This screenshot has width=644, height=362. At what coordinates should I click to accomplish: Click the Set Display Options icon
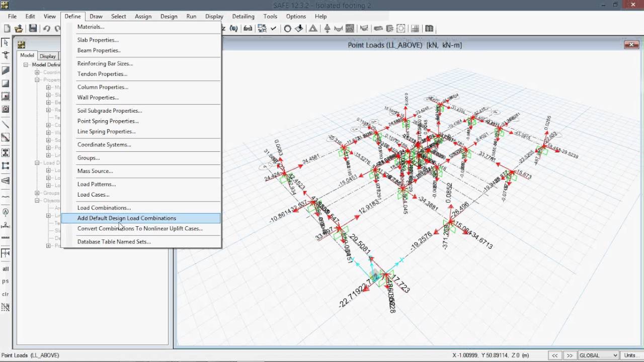(262, 29)
